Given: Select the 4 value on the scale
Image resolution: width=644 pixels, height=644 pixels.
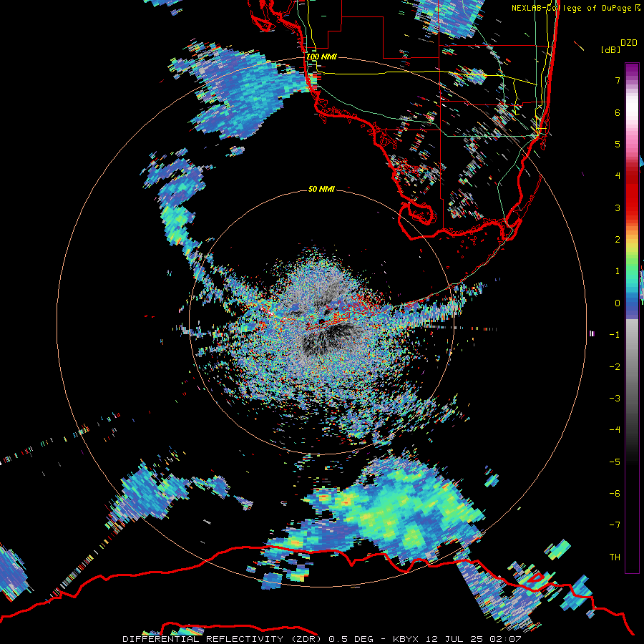Looking at the screenshot, I should pos(618,176).
